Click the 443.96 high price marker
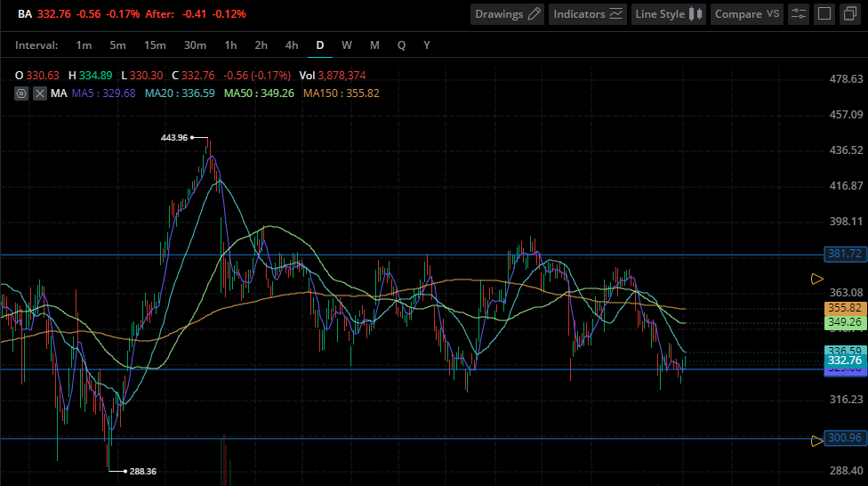Viewport: 868px width, 486px height. (173, 137)
